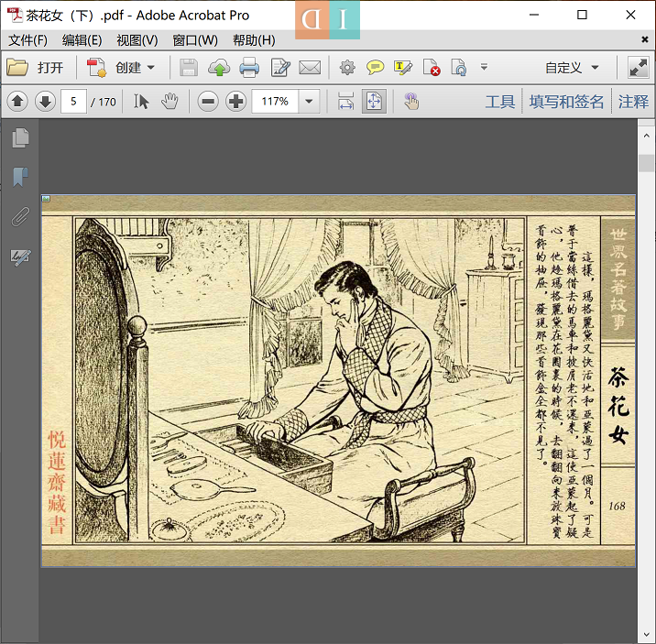
Task: Click the Open folder icon
Action: click(x=17, y=67)
